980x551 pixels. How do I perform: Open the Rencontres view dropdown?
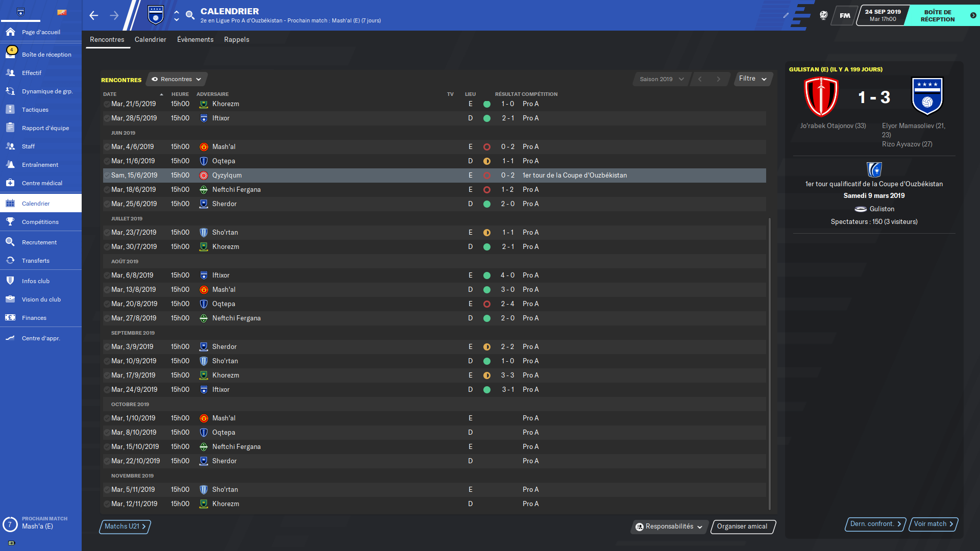(177, 79)
